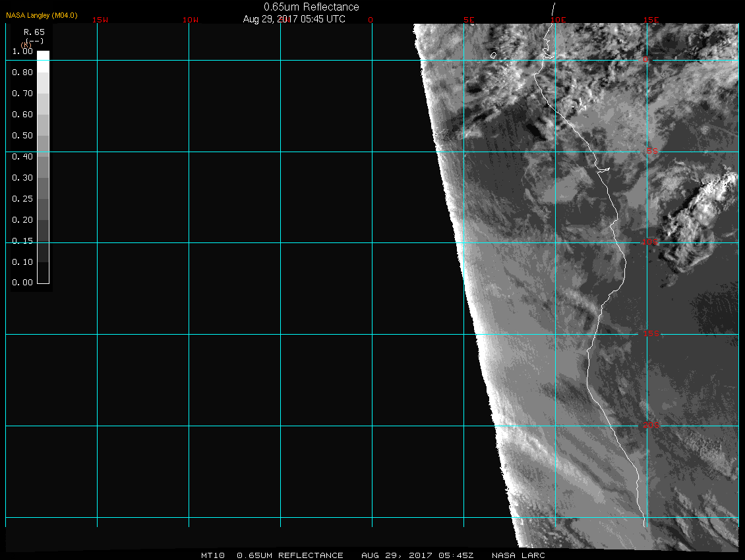Click the 0.60 color bar value

[x=22, y=115]
